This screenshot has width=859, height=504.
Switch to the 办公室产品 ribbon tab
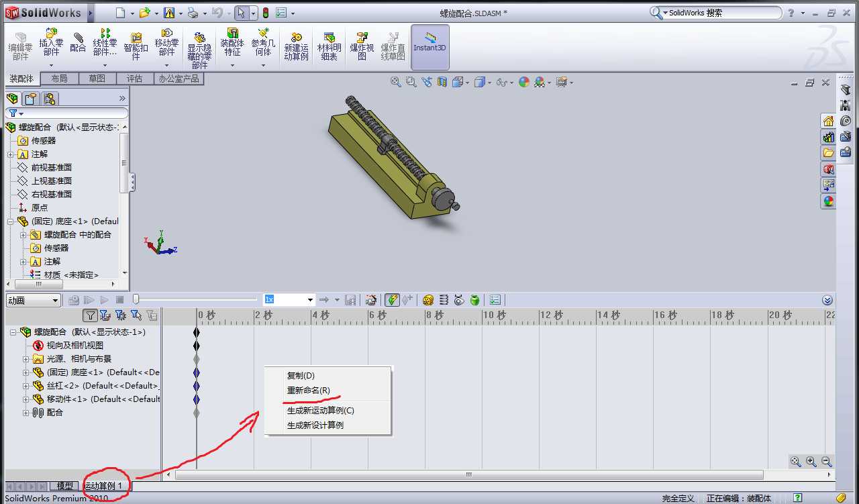(179, 79)
